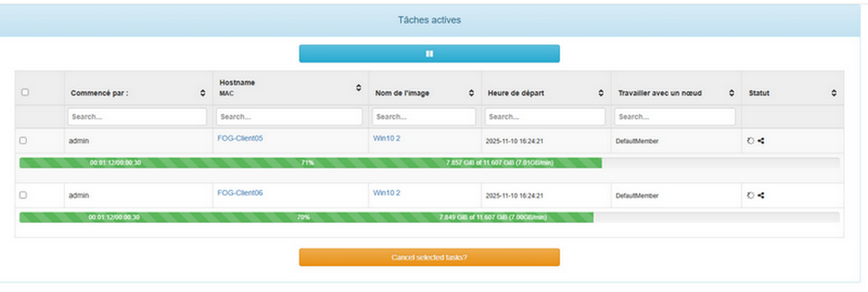Viewport: 868px width, 292px height.
Task: Click the spinner status icon for FOG-Client05
Action: (750, 141)
